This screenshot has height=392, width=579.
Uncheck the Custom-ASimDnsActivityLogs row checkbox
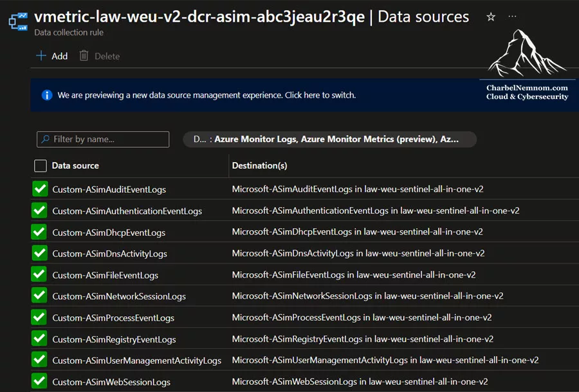pos(39,253)
